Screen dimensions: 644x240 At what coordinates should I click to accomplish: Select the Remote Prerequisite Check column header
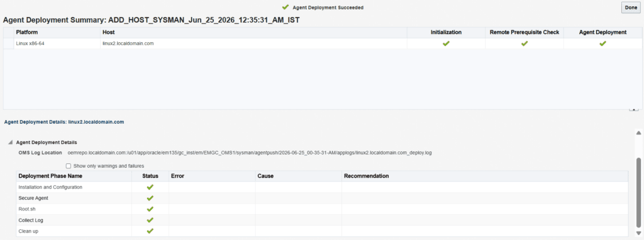(x=524, y=33)
